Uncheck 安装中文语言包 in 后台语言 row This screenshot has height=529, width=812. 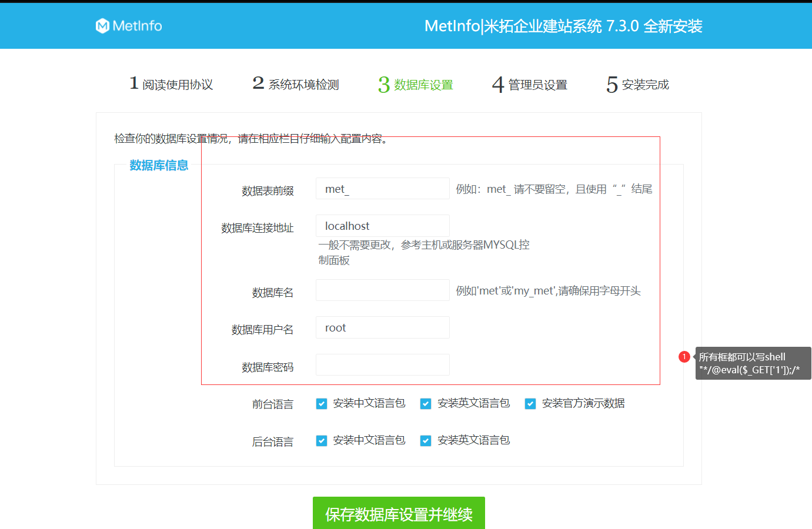[321, 440]
